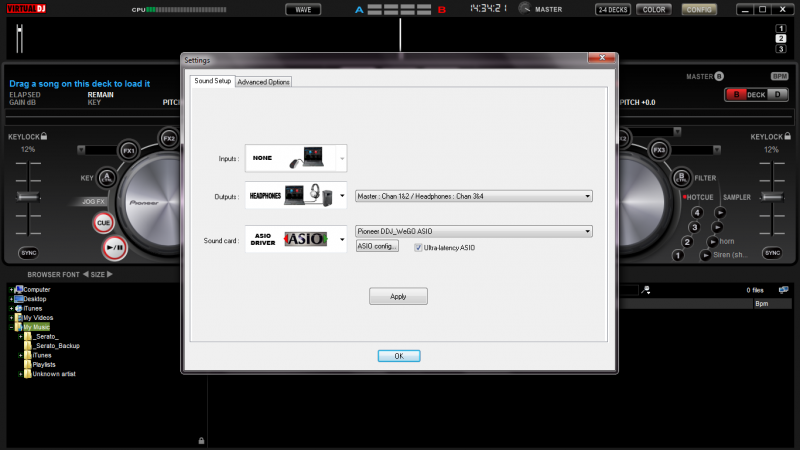800x450 pixels.
Task: Click the FX3 knob on right deck
Action: tap(659, 150)
